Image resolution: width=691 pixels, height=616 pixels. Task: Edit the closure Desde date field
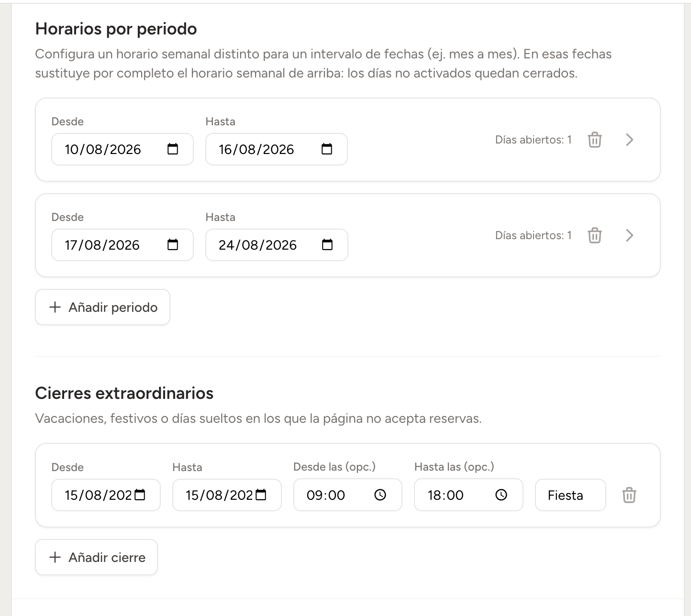pos(106,495)
